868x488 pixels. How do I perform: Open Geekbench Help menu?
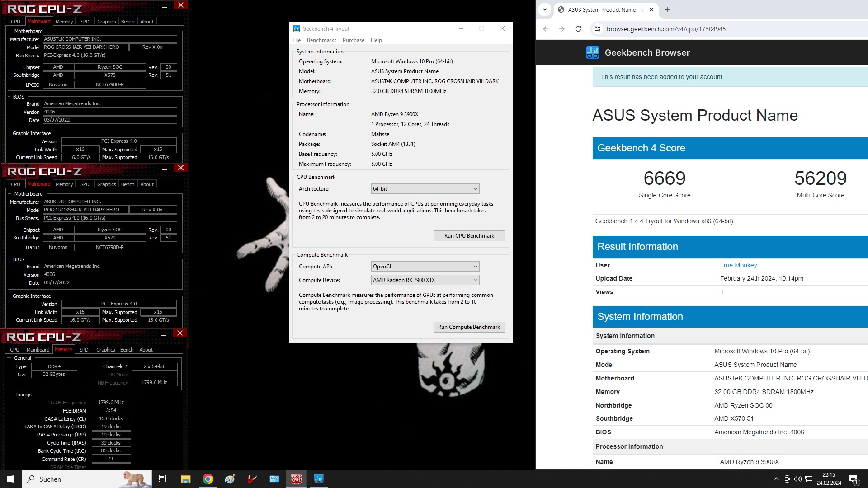[x=376, y=40]
